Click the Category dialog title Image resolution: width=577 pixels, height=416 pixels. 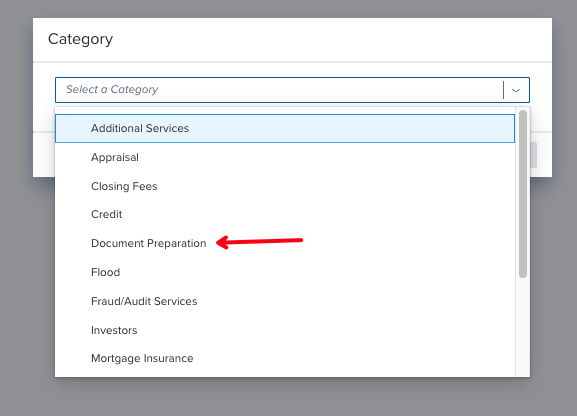tap(80, 39)
